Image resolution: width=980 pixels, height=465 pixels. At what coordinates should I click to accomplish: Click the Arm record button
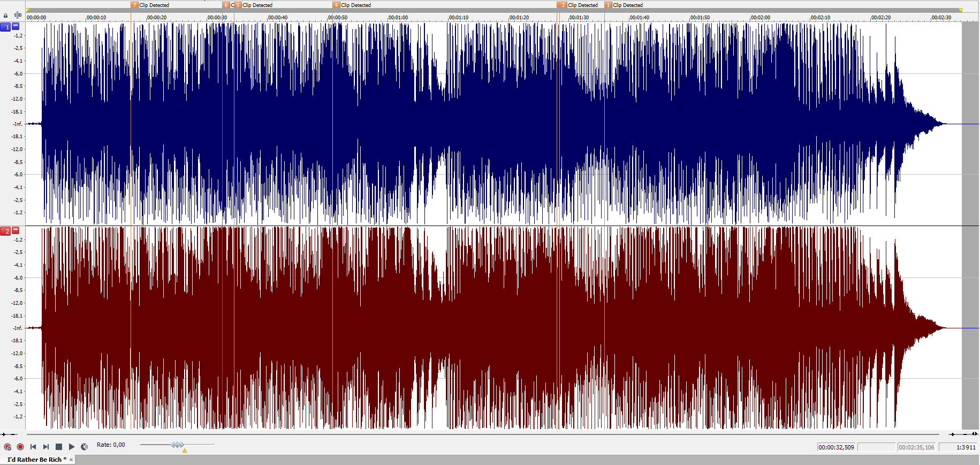(7, 447)
